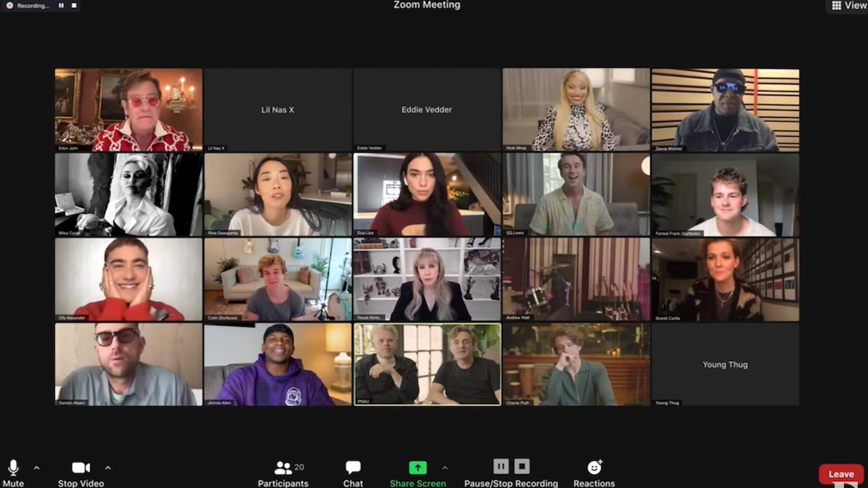868x488 pixels.
Task: Stop recording via bottom toolbar square
Action: pyautogui.click(x=522, y=466)
